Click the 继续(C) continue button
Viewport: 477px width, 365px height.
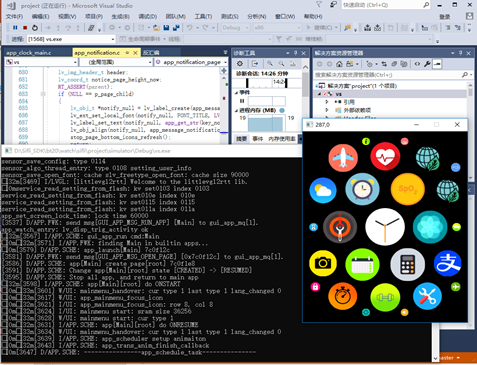click(x=319, y=28)
